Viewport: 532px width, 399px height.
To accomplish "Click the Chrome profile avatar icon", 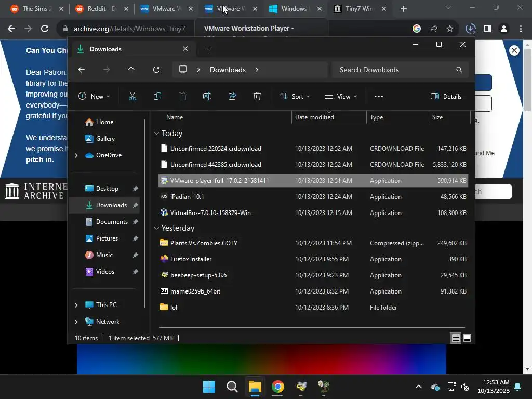I will tap(504, 29).
